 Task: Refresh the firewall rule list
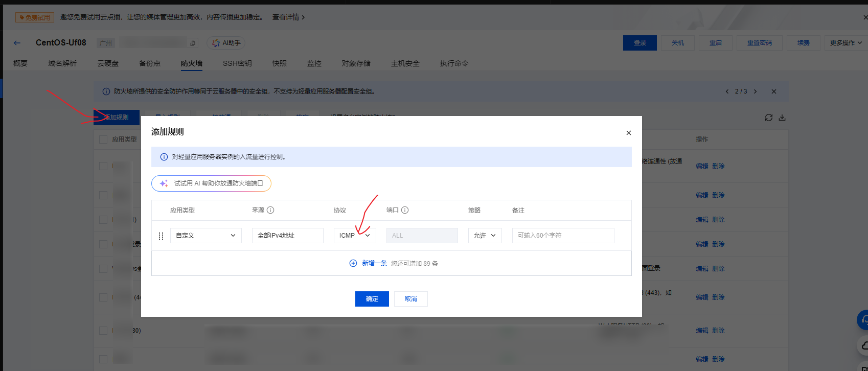tap(768, 118)
